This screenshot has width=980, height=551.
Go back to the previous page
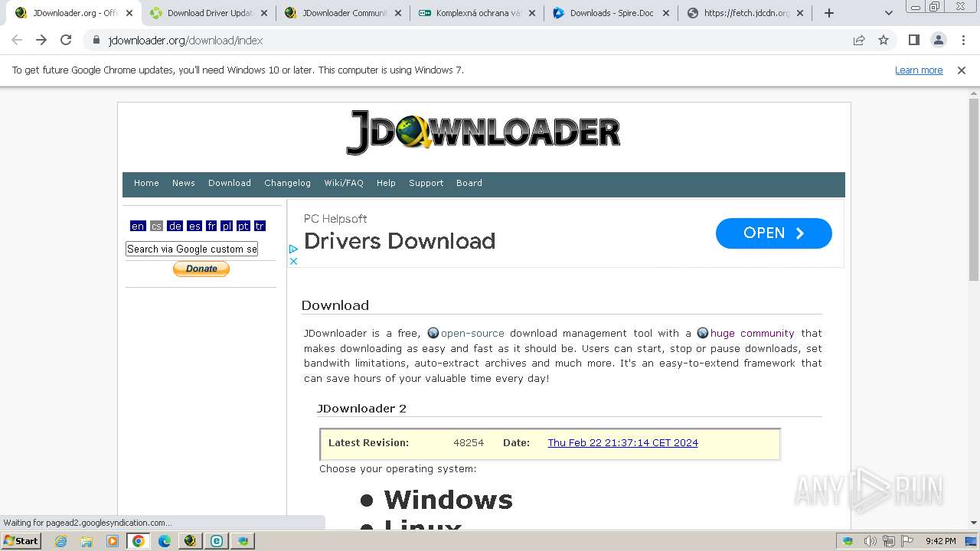(17, 40)
